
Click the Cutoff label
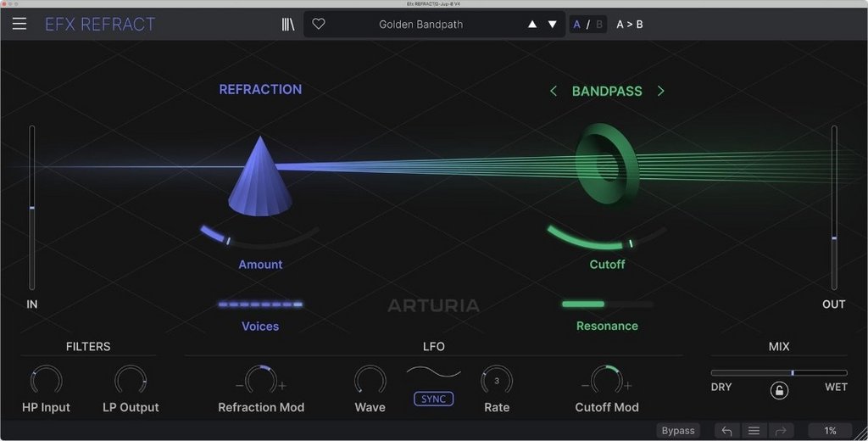coord(607,265)
